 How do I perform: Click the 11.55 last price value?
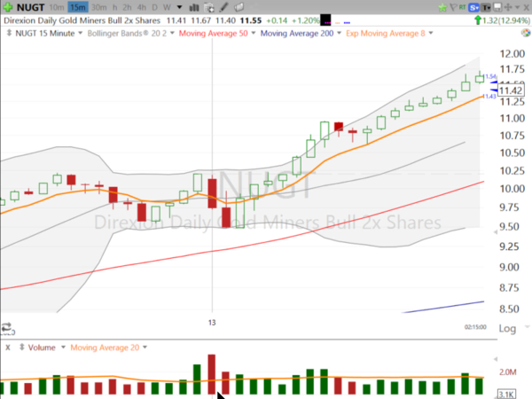coord(251,20)
